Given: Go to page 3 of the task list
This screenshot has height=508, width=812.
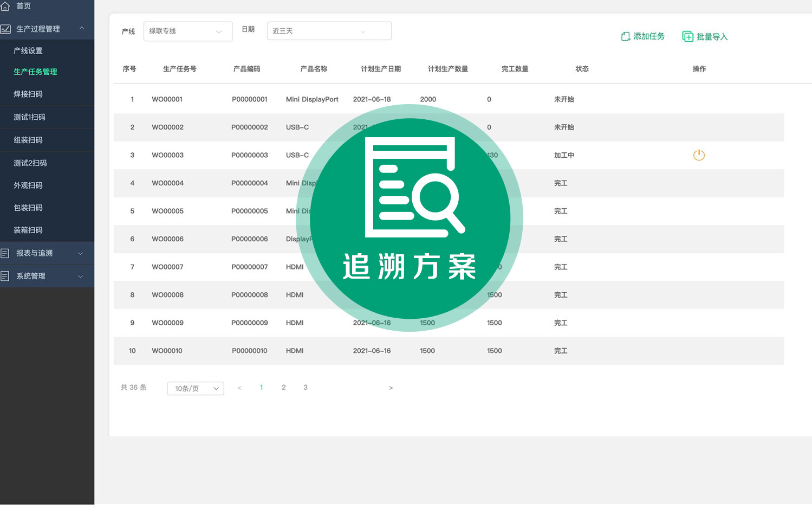Looking at the screenshot, I should (x=305, y=387).
